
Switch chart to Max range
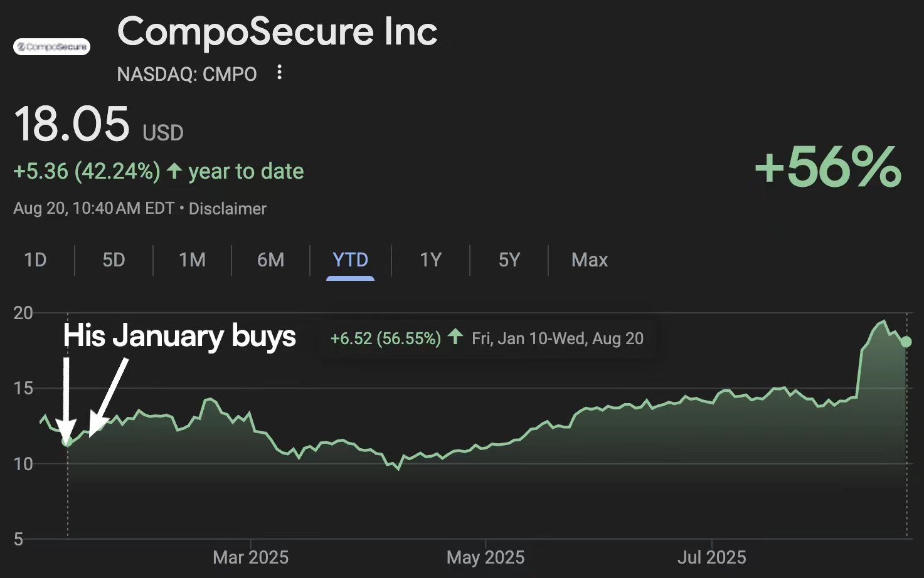pyautogui.click(x=589, y=260)
